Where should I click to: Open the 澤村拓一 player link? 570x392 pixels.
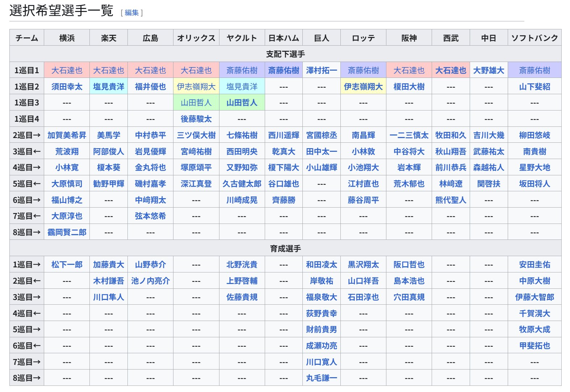point(321,70)
